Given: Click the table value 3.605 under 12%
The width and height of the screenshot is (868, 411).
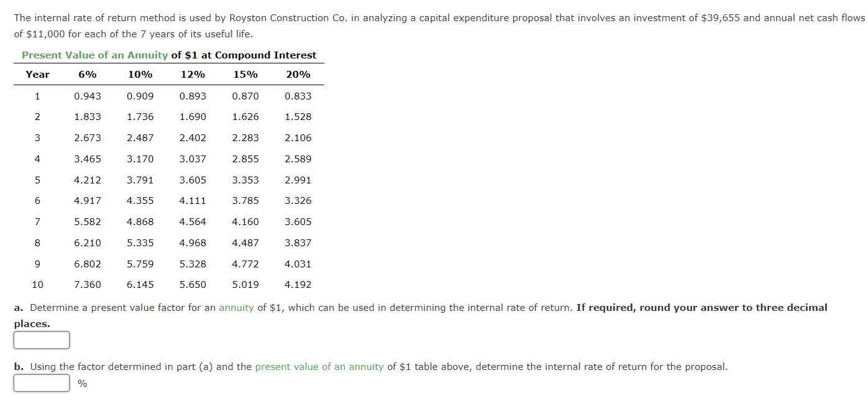Looking at the screenshot, I should pyautogui.click(x=192, y=180).
